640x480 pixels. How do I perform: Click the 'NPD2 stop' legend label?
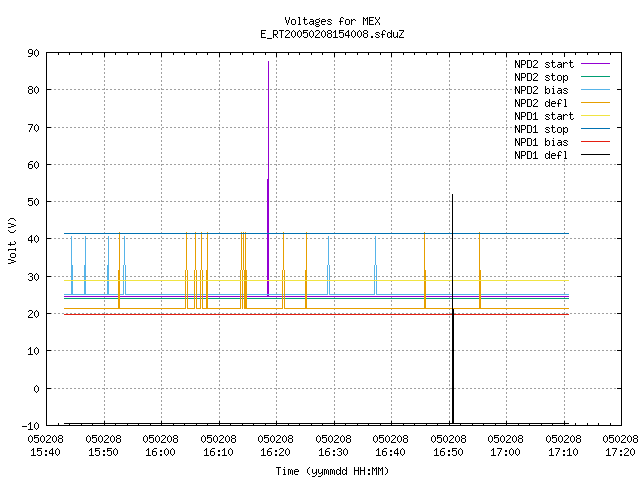click(541, 77)
